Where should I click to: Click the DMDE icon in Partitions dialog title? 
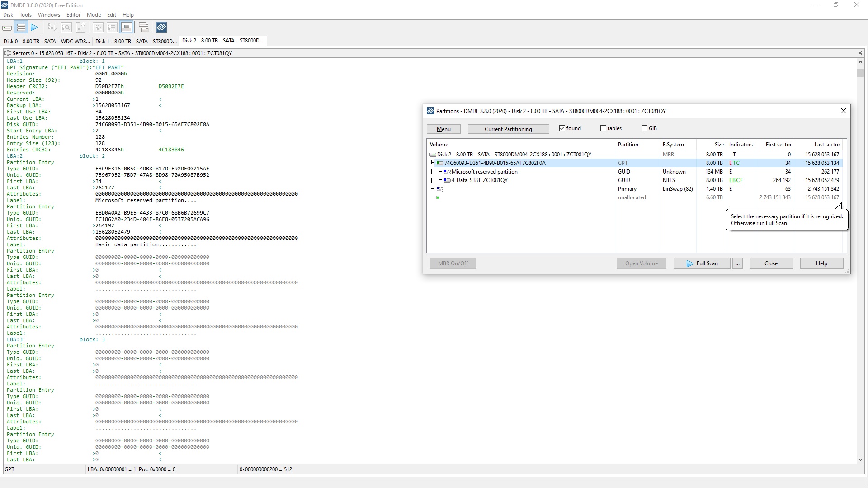click(430, 111)
